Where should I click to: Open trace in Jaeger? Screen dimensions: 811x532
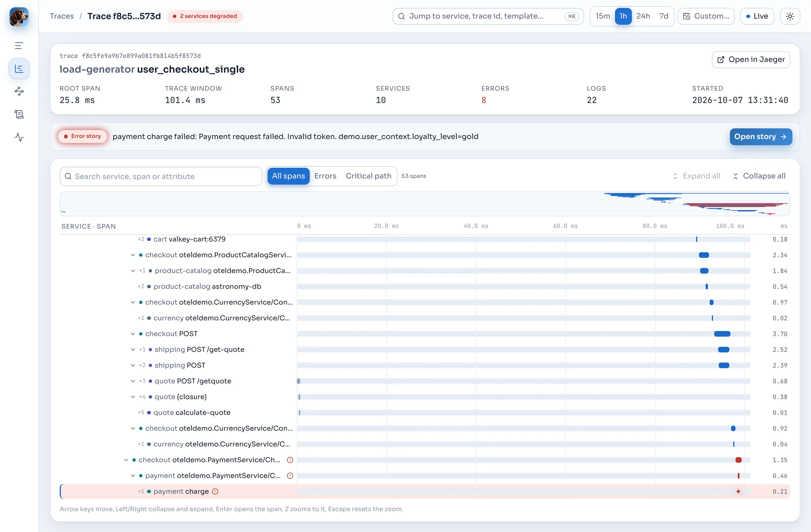pos(751,60)
